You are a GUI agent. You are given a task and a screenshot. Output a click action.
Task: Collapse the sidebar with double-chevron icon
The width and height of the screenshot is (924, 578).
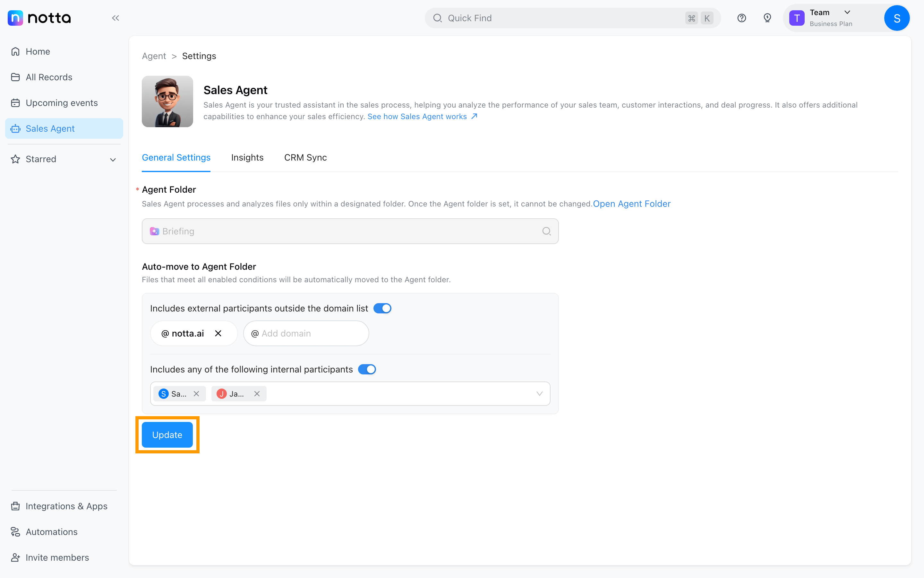click(115, 18)
